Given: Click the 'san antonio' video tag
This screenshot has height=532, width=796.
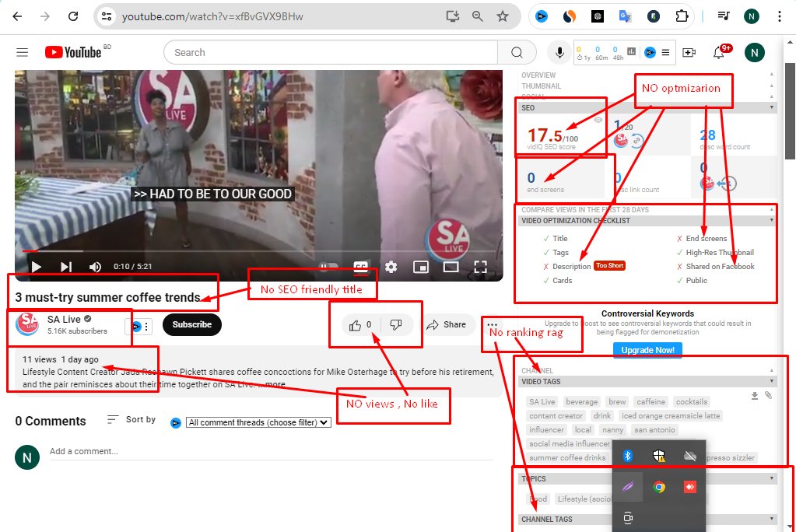Looking at the screenshot, I should click(654, 430).
